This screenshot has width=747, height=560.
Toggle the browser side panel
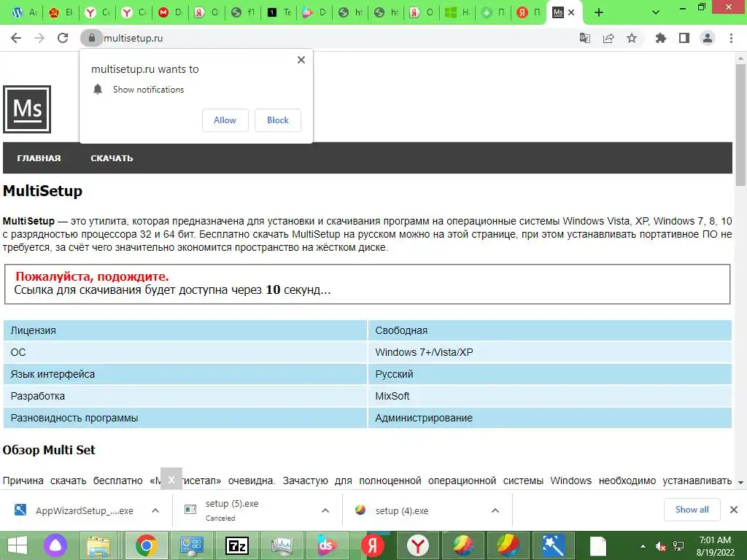coord(684,38)
